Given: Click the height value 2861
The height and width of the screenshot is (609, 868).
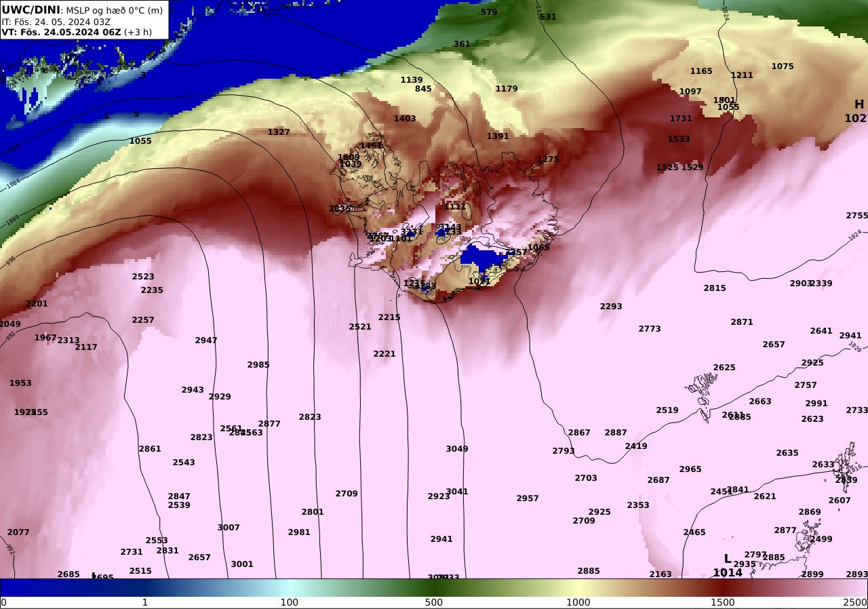Looking at the screenshot, I should 150,449.
